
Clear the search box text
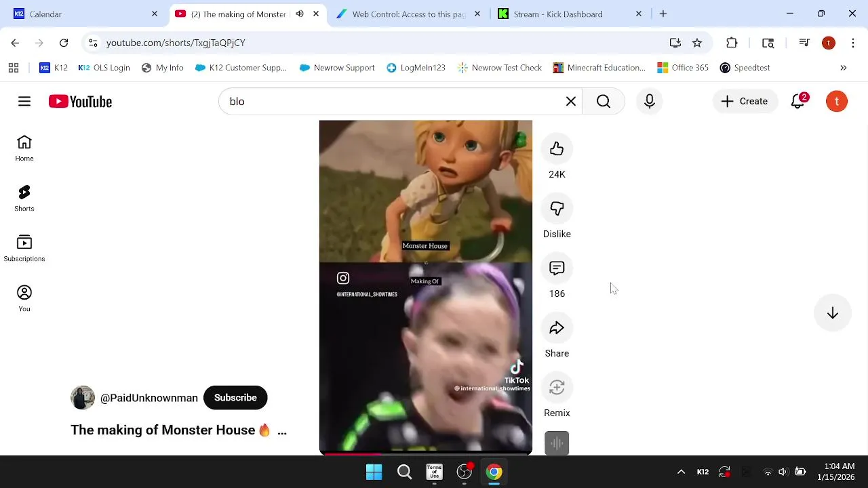pyautogui.click(x=571, y=101)
